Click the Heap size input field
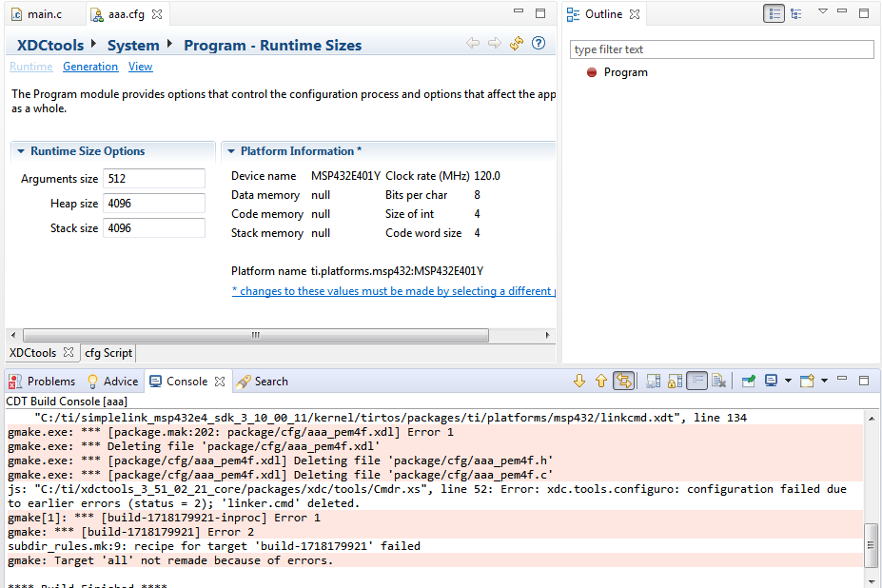This screenshot has height=588, width=882. (x=154, y=204)
